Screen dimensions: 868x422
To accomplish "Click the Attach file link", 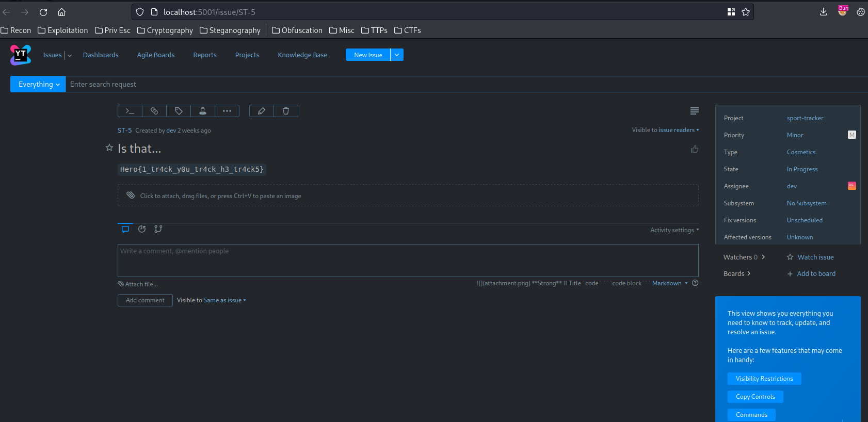I will [138, 284].
